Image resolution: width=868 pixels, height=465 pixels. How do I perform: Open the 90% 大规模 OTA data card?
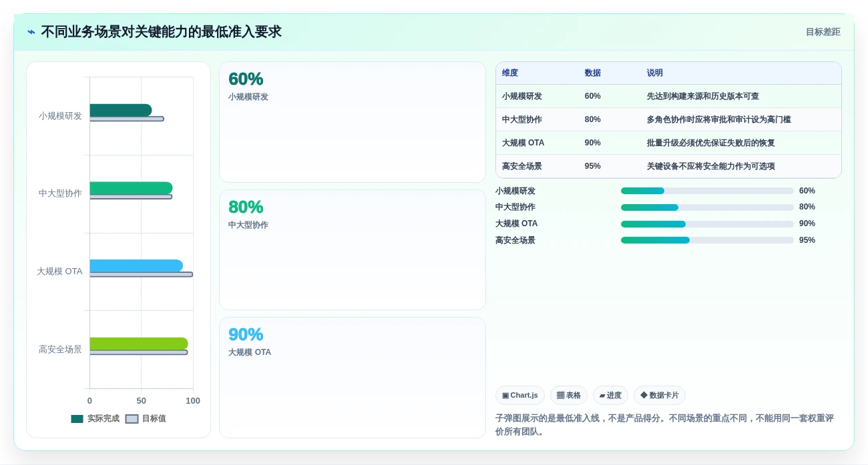(352, 378)
